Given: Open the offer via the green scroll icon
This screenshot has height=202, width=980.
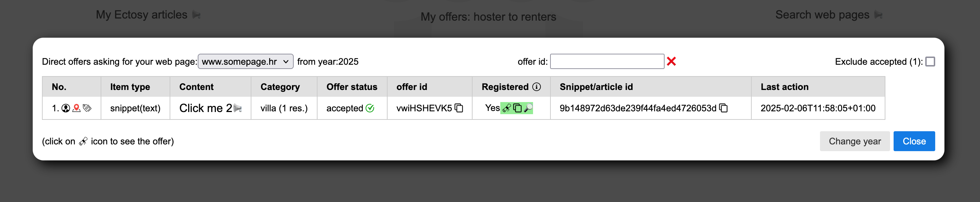Looking at the screenshot, I should click(506, 108).
